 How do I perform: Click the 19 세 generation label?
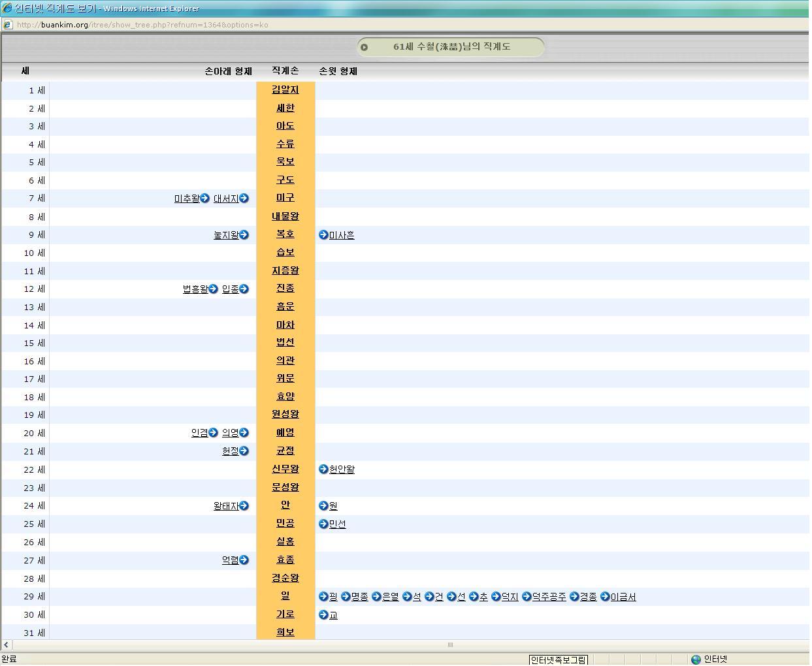(35, 415)
